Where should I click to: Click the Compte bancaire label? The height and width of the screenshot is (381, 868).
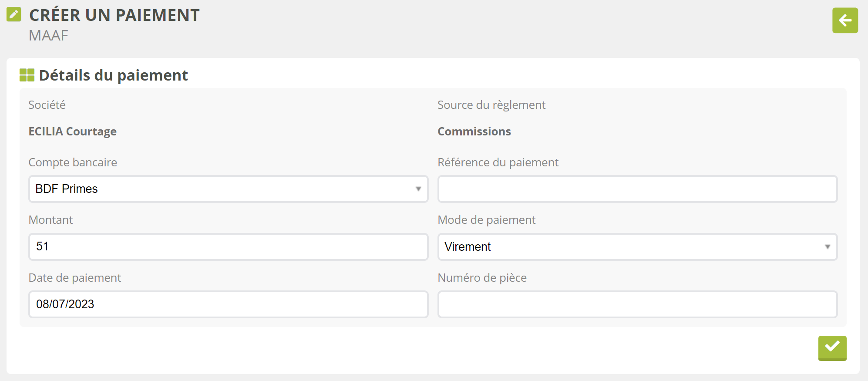(73, 162)
